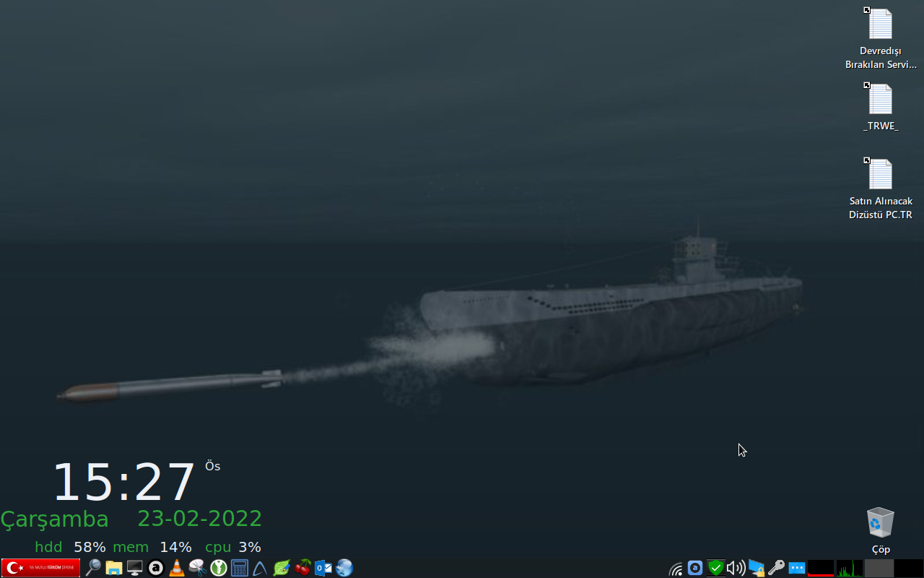
Task: Open the green leaf notes editor icon
Action: [x=282, y=568]
